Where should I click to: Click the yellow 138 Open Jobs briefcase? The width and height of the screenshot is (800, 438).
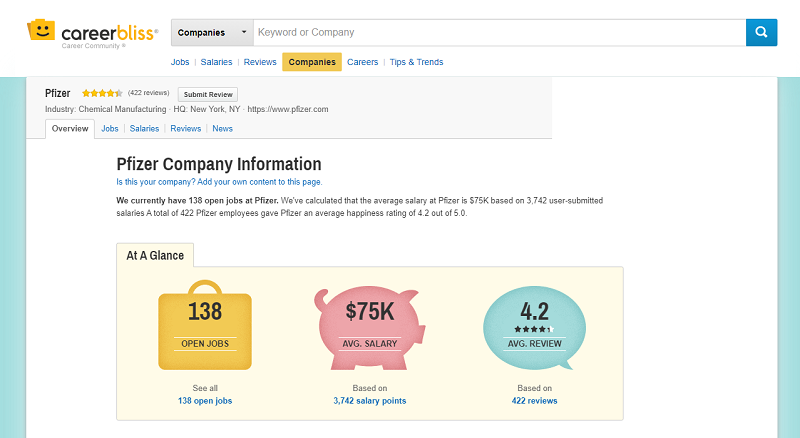205,325
